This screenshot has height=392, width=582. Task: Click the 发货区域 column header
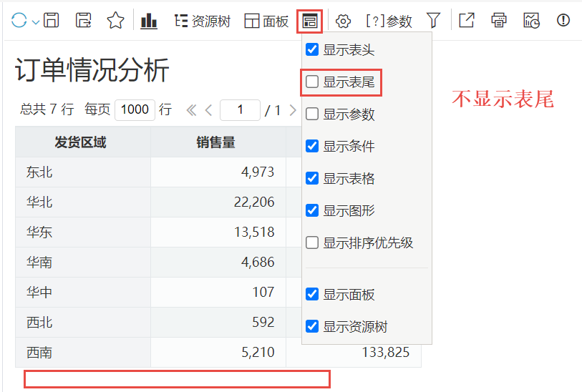point(83,142)
